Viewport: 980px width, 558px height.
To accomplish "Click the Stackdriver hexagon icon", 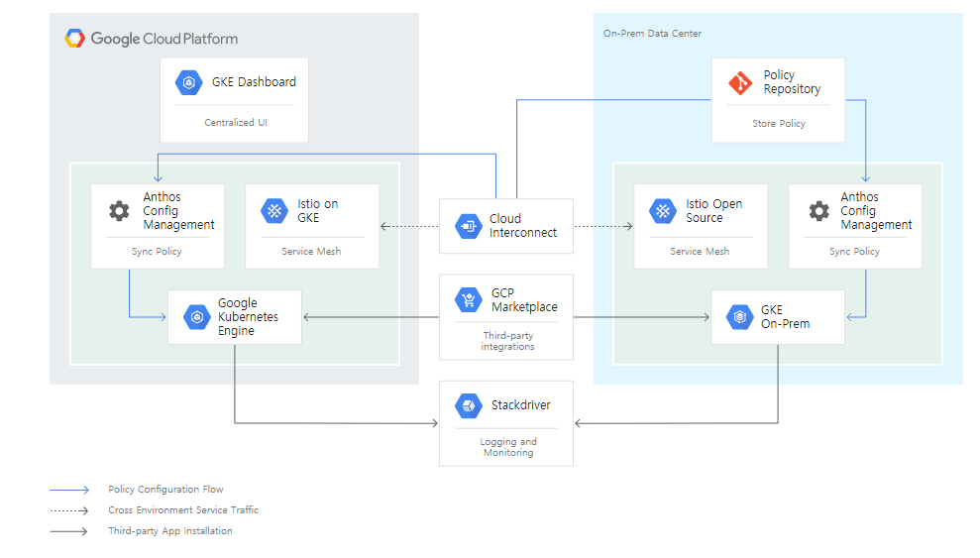I will [468, 405].
